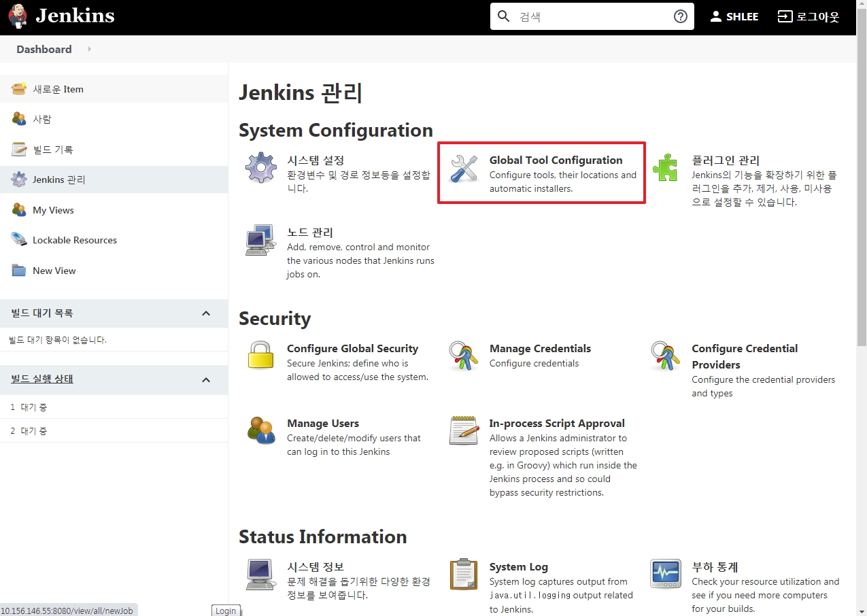
Task: Open search help question mark icon
Action: [681, 16]
